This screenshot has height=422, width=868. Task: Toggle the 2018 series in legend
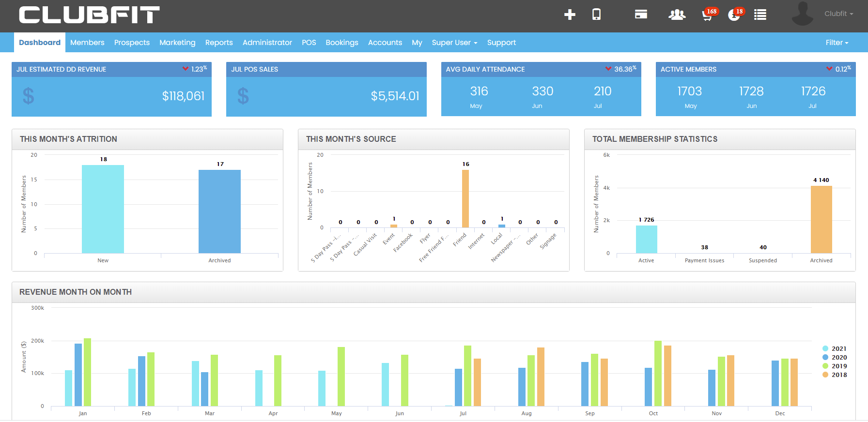pyautogui.click(x=835, y=375)
